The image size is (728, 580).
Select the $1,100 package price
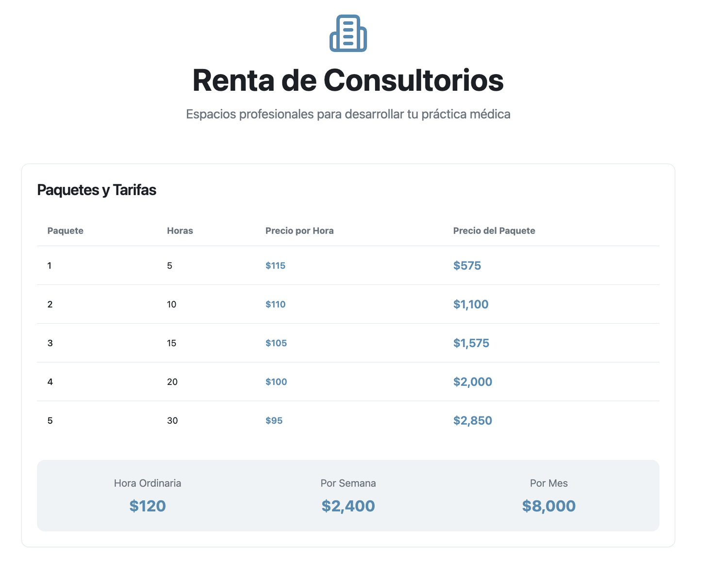click(x=471, y=304)
